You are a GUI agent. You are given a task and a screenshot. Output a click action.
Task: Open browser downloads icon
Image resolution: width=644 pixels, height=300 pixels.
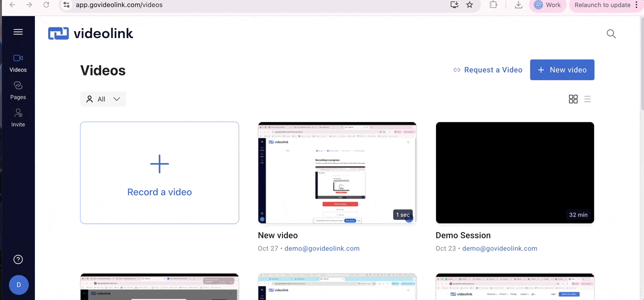(518, 5)
